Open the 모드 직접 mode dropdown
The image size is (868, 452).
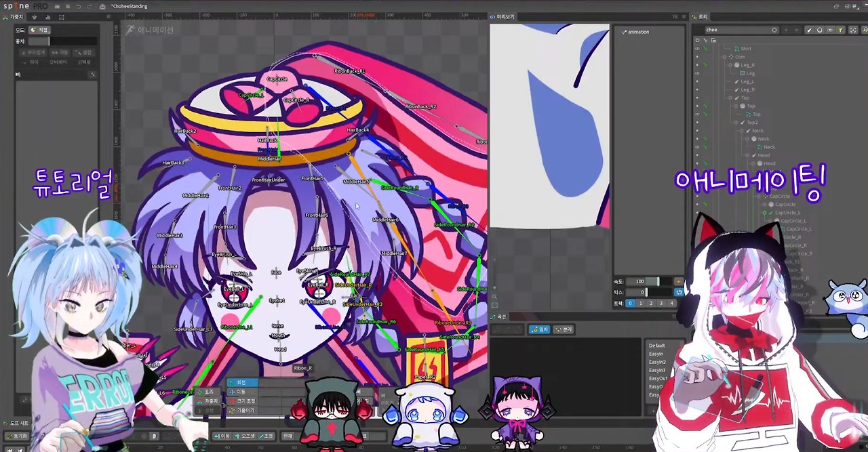coord(39,30)
